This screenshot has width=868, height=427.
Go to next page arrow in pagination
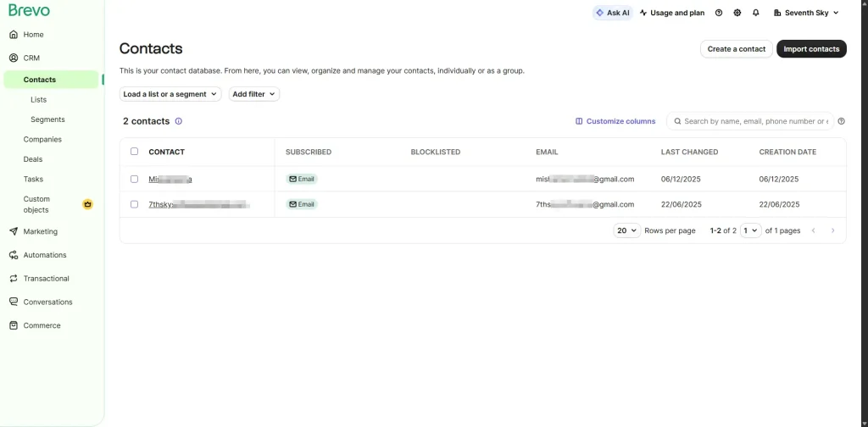pyautogui.click(x=832, y=230)
